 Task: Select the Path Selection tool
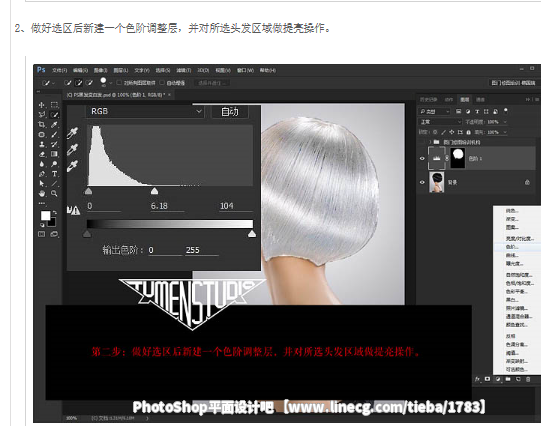(x=42, y=184)
